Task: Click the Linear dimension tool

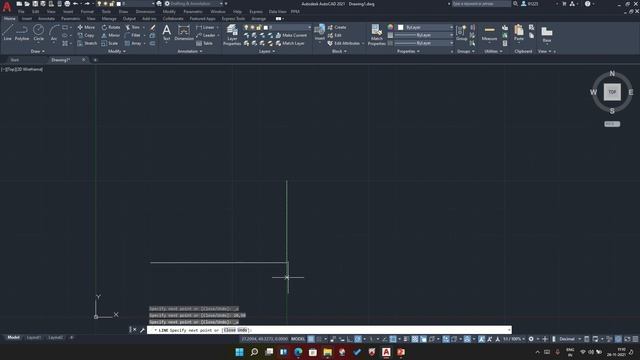Action: click(205, 27)
